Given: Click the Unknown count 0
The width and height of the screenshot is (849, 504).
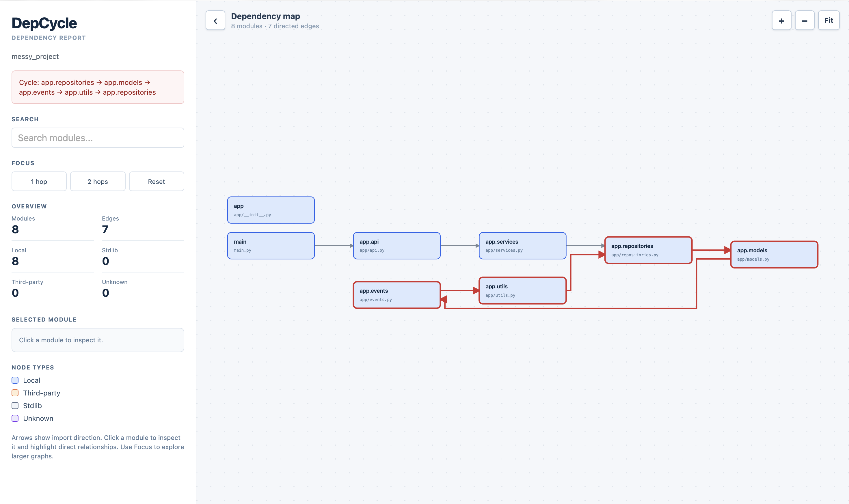Looking at the screenshot, I should 106,293.
